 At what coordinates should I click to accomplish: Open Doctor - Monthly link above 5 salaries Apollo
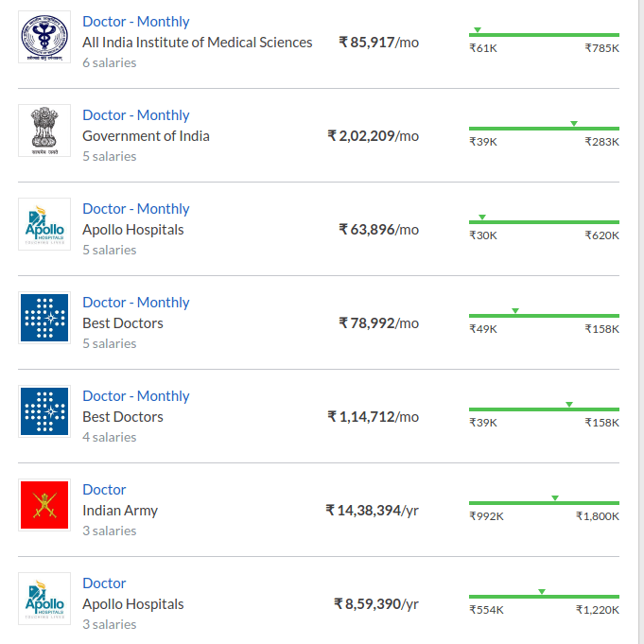pos(135,208)
